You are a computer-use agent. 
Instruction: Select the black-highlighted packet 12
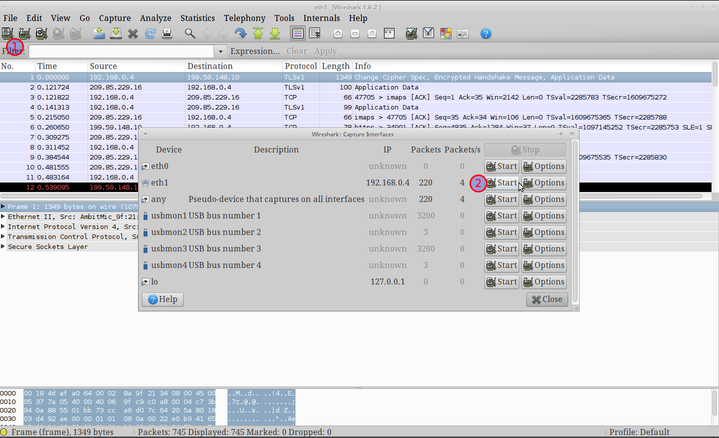coord(69,187)
